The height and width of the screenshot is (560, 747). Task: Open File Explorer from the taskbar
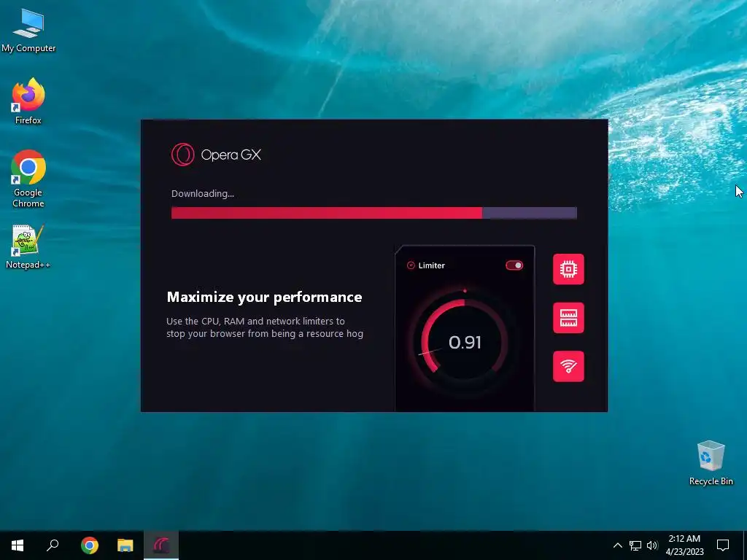pos(125,545)
